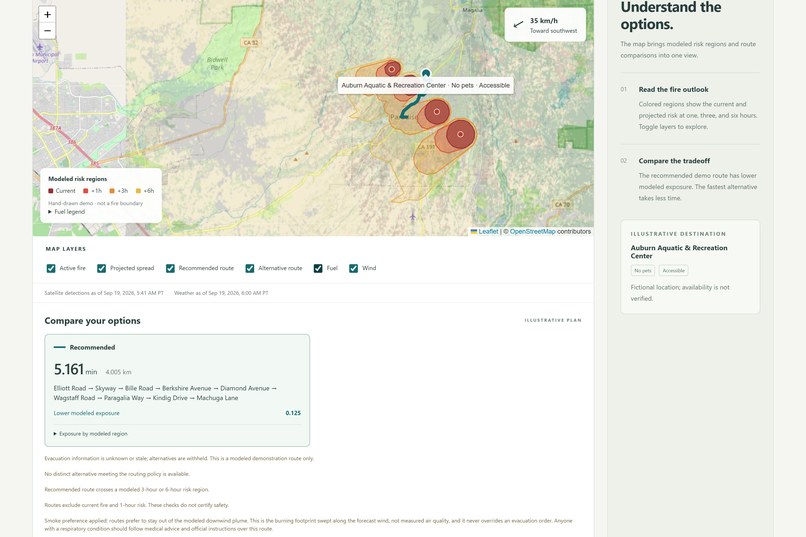Uncheck the Active fire layer checkbox
This screenshot has height=537, width=806.
click(x=51, y=268)
